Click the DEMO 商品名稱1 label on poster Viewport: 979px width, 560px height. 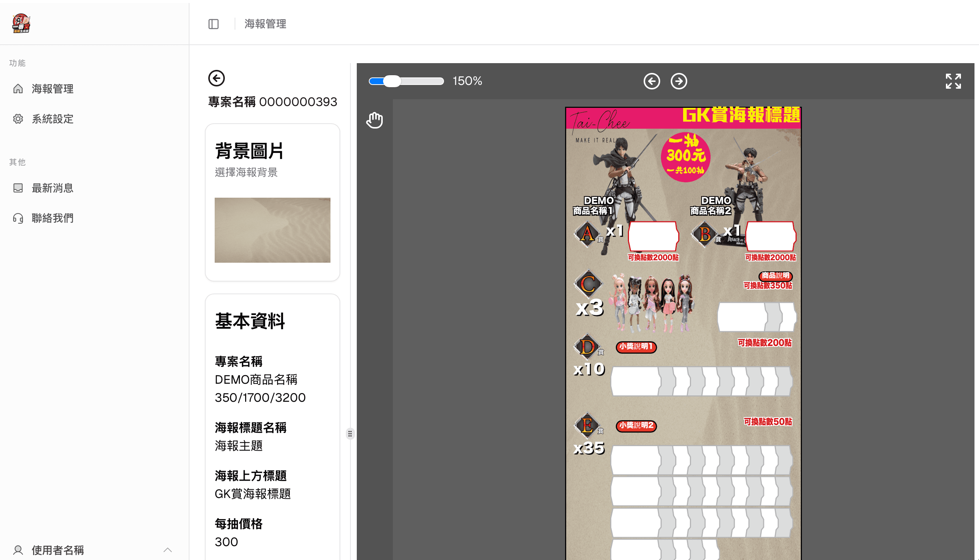593,206
